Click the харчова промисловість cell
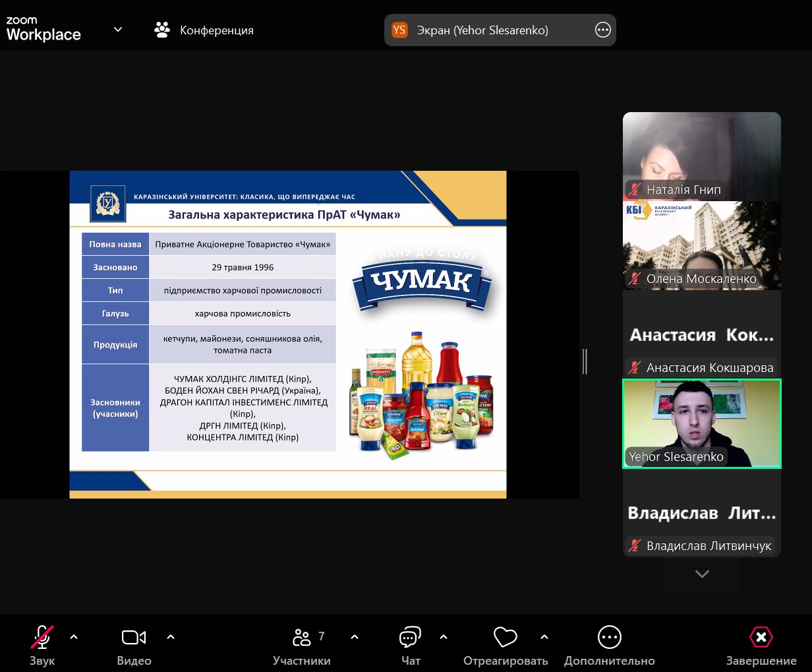The width and height of the screenshot is (812, 672). (x=243, y=313)
